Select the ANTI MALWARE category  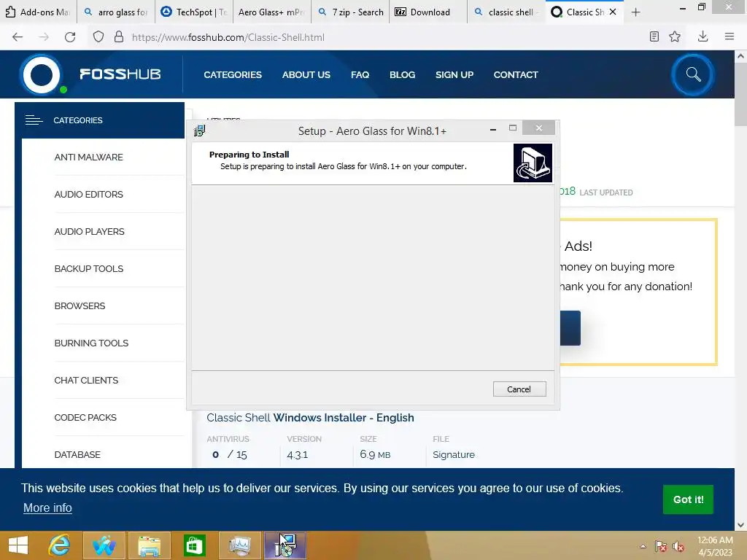pos(88,157)
